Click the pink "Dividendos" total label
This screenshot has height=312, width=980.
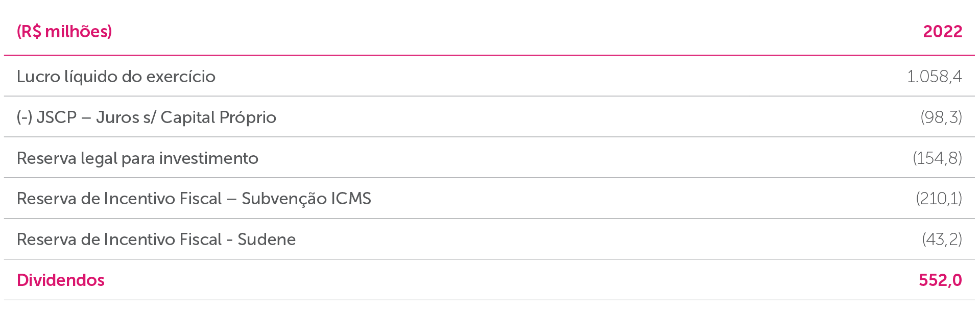coord(61,280)
